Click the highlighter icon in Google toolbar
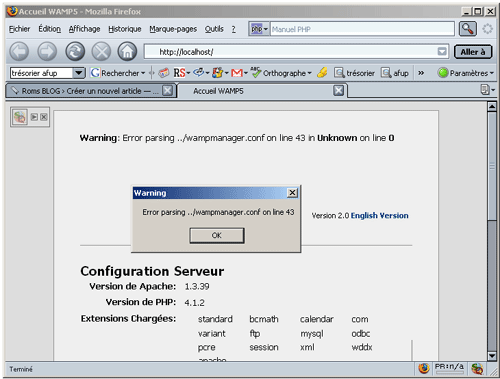The image size is (500, 379). [322, 73]
